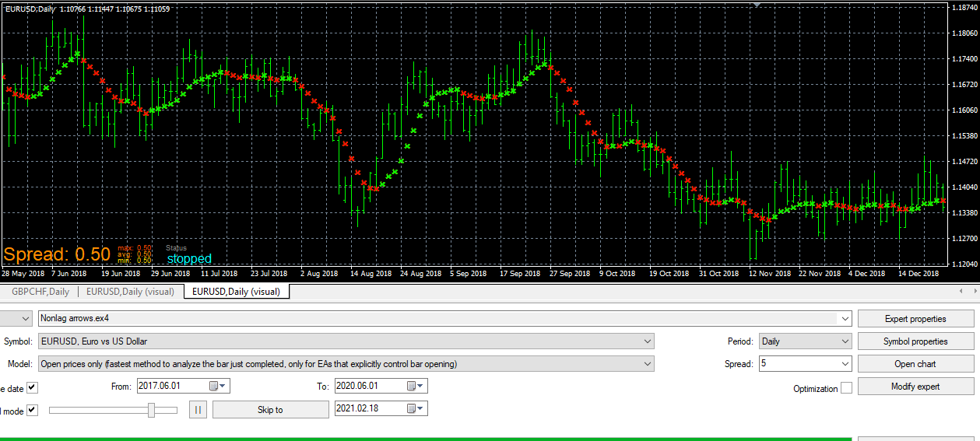Image resolution: width=980 pixels, height=441 pixels.
Task: Switch to the GBPCHF,Daily chart tab
Action: click(40, 292)
